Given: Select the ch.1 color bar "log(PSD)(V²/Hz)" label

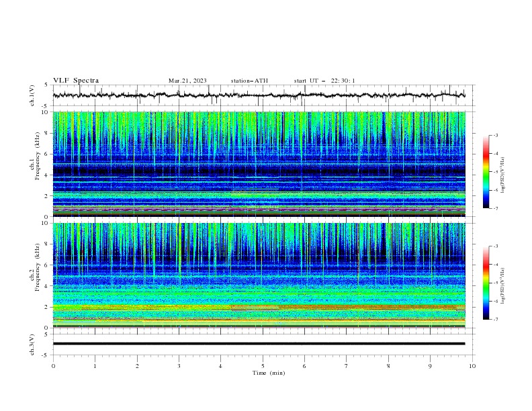Looking at the screenshot, I should pos(503,175).
